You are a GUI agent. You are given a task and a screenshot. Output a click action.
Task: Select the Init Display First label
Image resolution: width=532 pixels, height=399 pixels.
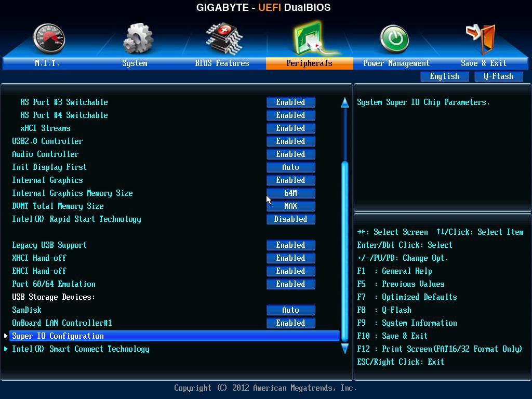(x=49, y=167)
